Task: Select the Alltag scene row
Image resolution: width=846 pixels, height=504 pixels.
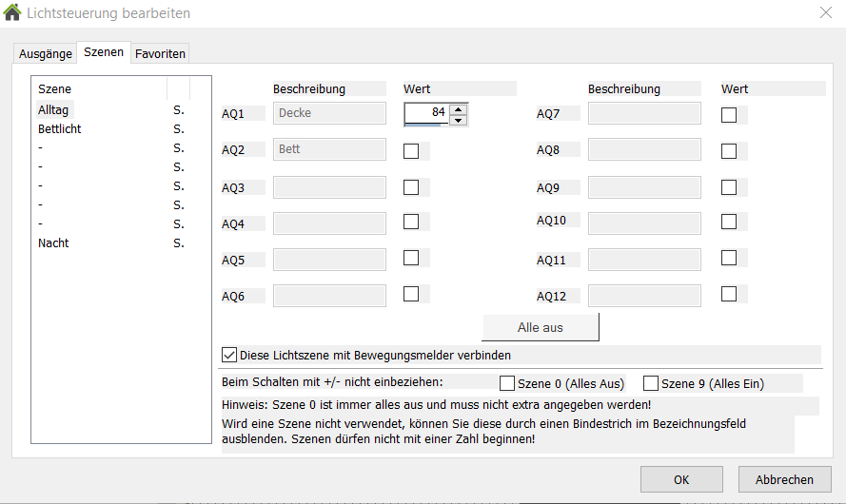Action: click(53, 109)
